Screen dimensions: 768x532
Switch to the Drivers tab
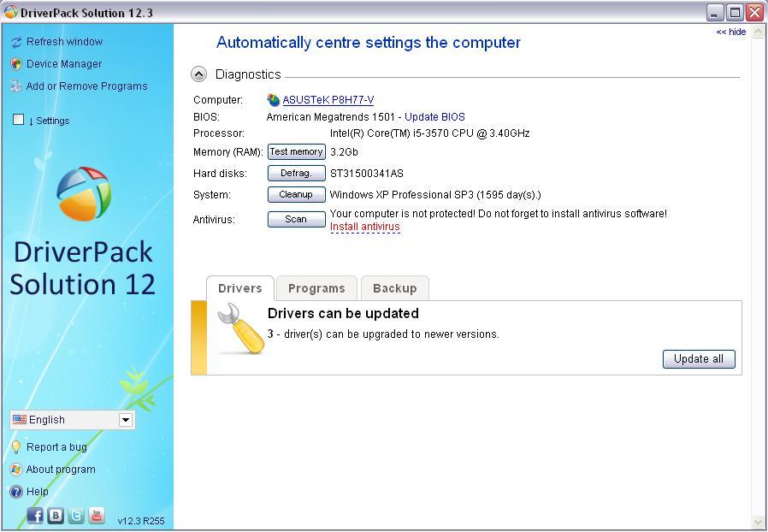pyautogui.click(x=240, y=288)
